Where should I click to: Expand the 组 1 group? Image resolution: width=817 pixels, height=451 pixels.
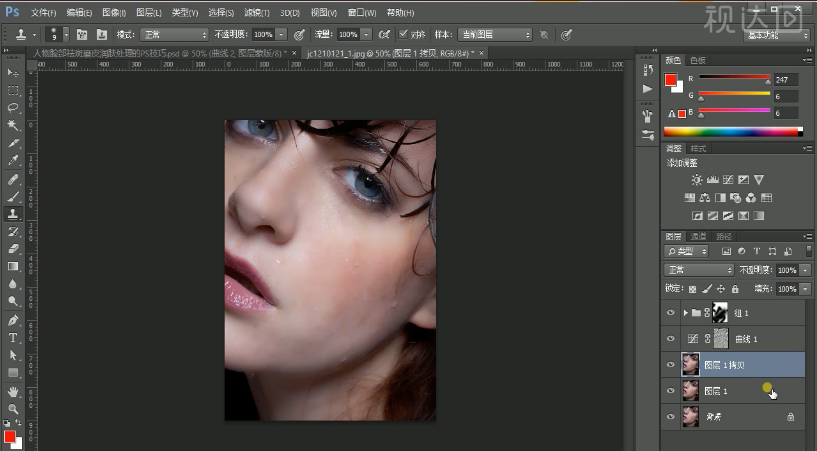click(686, 313)
